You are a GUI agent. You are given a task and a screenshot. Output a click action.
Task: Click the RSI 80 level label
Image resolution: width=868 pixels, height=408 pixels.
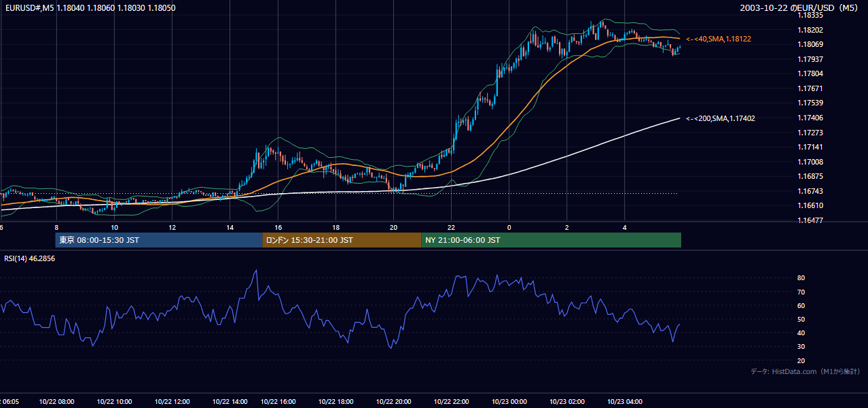coord(801,278)
